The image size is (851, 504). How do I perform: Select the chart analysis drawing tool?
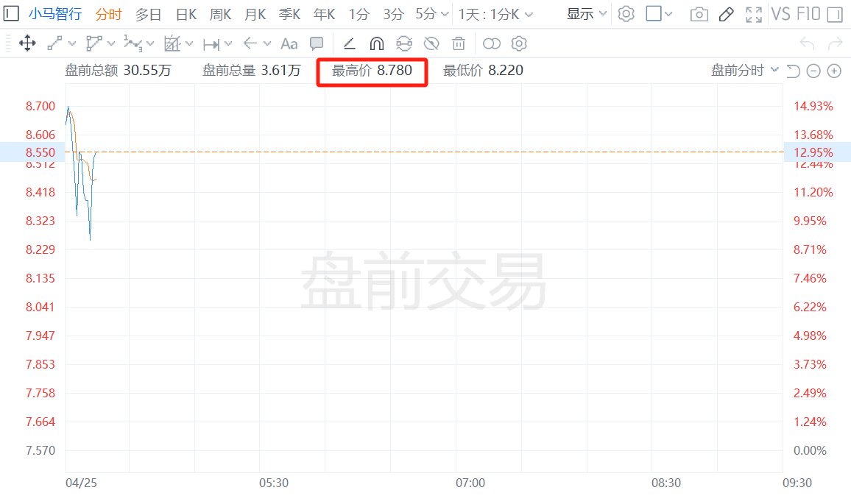coord(172,43)
